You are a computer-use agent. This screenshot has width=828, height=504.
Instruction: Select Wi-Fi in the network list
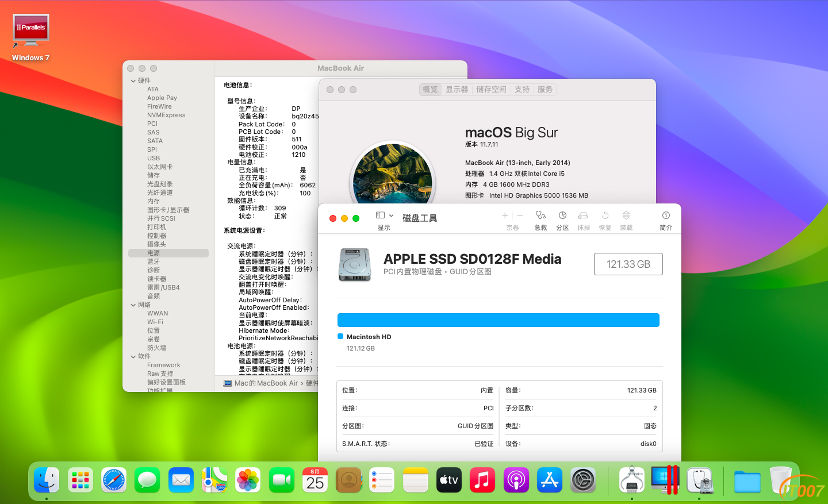point(155,322)
